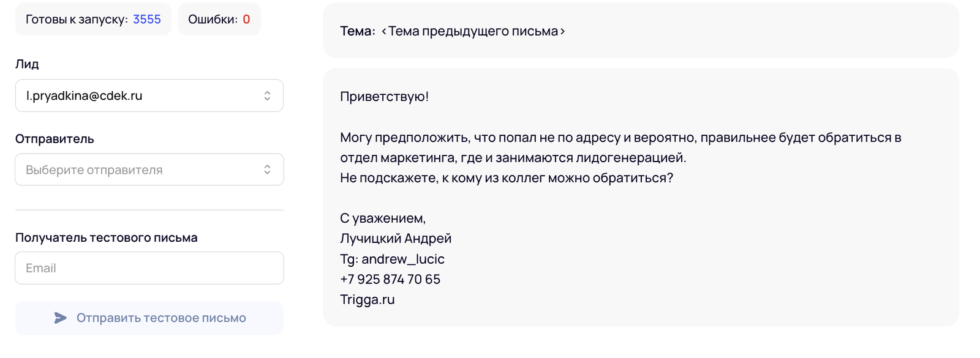Click the "Отправитель" field label
The width and height of the screenshot is (980, 358).
55,139
